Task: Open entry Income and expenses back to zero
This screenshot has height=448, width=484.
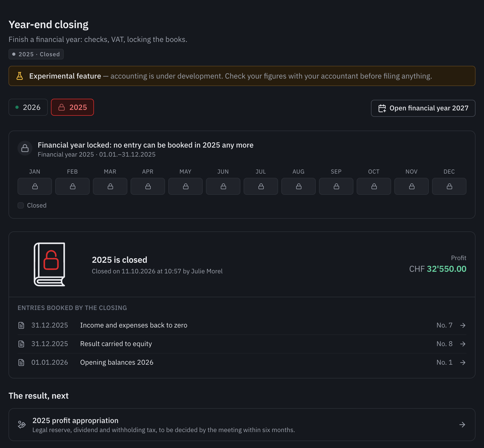Action: point(242,325)
